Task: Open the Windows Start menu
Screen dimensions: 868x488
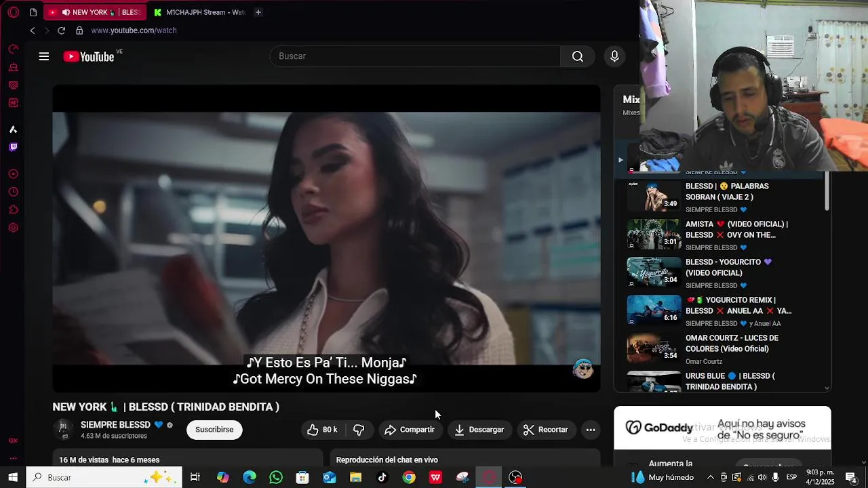Action: click(x=13, y=477)
